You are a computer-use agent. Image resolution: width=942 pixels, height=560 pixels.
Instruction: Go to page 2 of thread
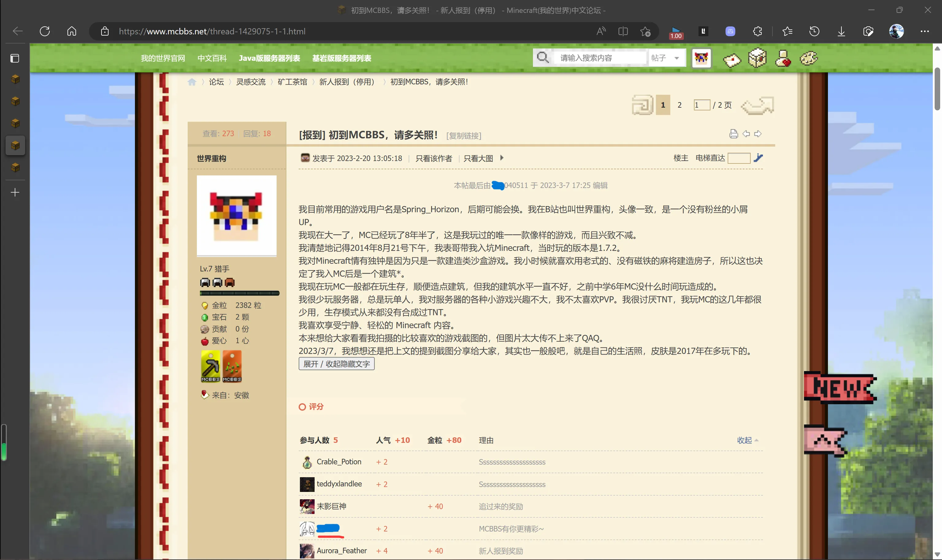pyautogui.click(x=680, y=105)
